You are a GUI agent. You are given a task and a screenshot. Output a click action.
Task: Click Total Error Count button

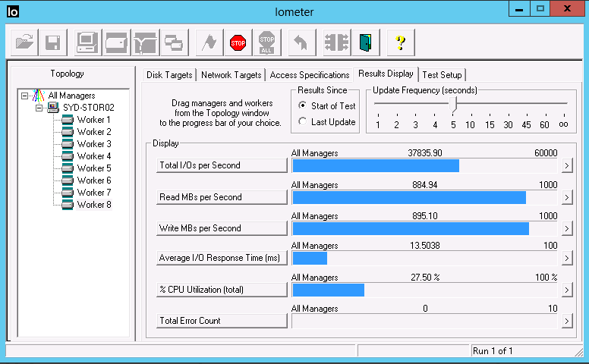222,322
